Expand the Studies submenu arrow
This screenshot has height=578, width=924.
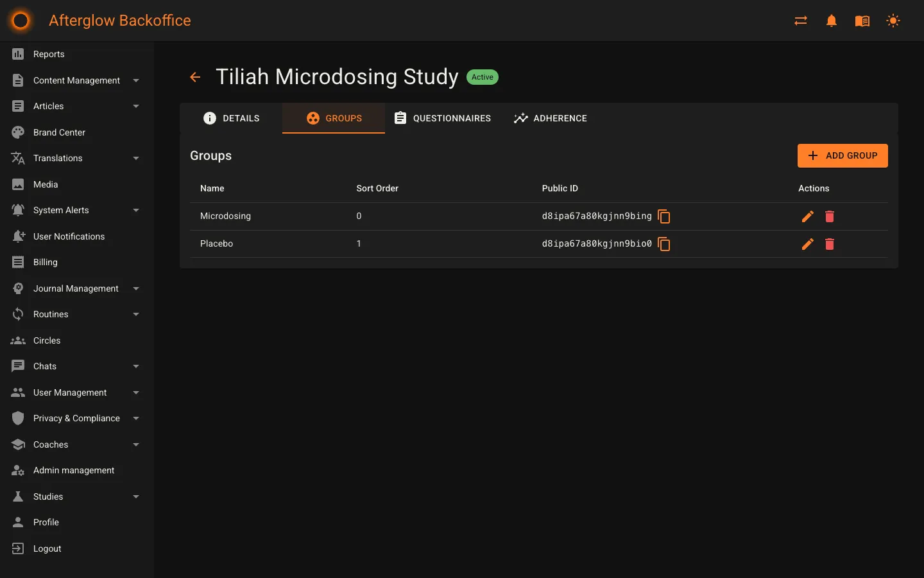(136, 496)
